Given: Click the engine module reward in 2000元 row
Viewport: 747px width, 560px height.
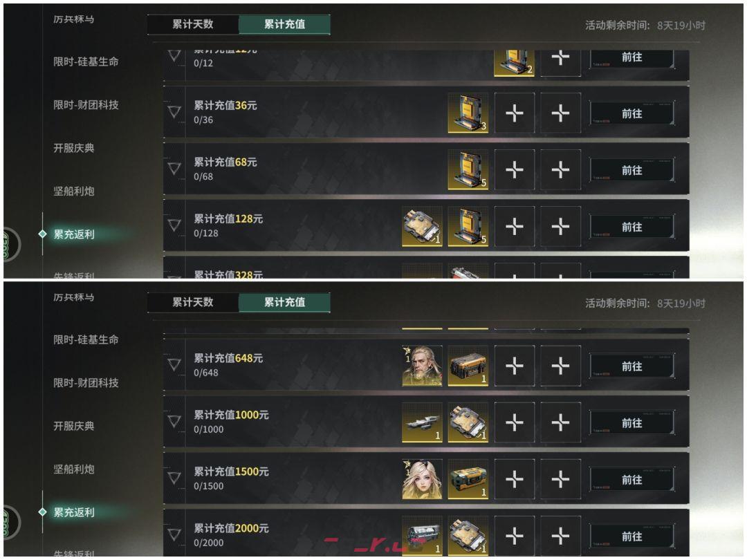Looking at the screenshot, I should click(x=422, y=535).
